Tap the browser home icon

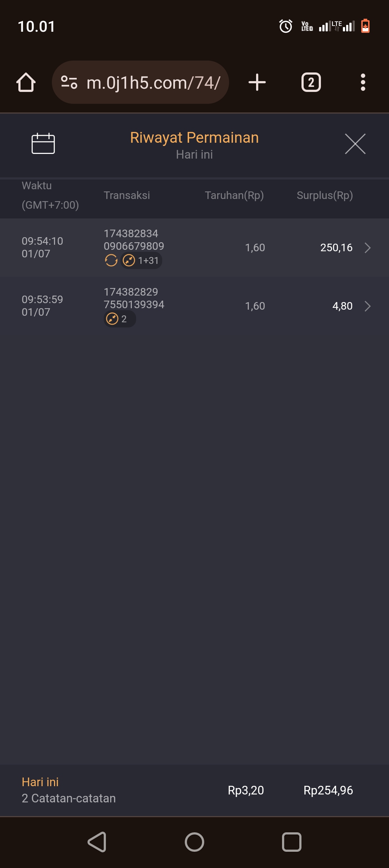tap(26, 83)
